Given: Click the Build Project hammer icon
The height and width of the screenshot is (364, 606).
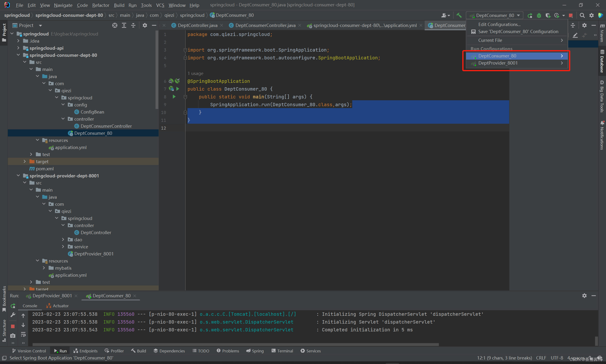Looking at the screenshot, I should tap(459, 15).
